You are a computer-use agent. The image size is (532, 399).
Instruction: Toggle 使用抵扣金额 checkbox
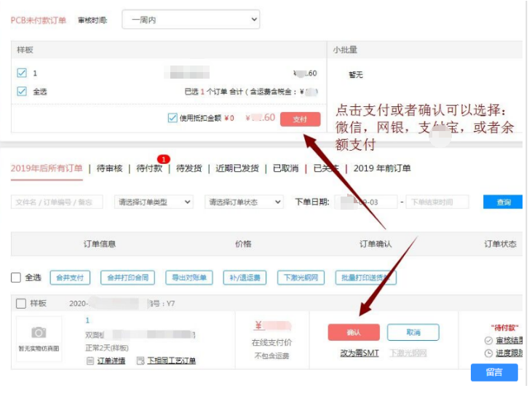tap(172, 118)
